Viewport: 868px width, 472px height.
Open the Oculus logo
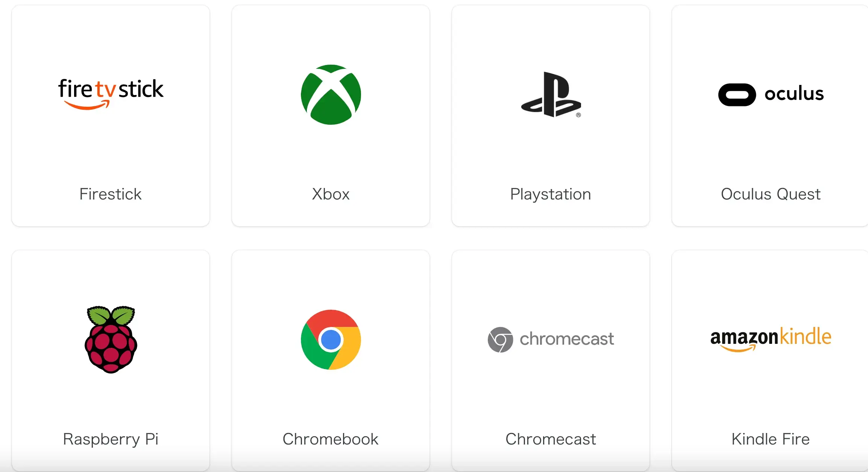point(771,94)
